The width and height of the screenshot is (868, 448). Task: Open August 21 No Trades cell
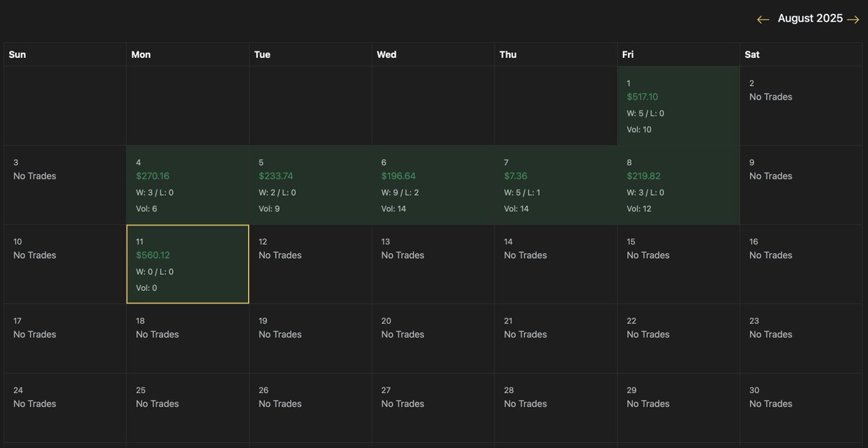coord(556,339)
